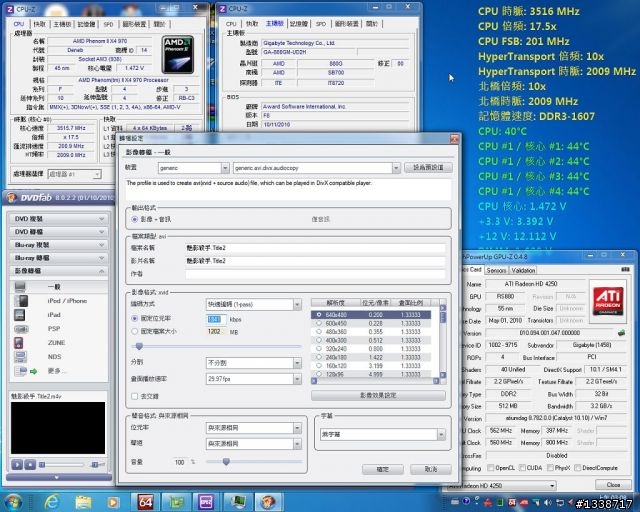Open the 記憶體 tab in left CPU-Z window

click(x=86, y=24)
